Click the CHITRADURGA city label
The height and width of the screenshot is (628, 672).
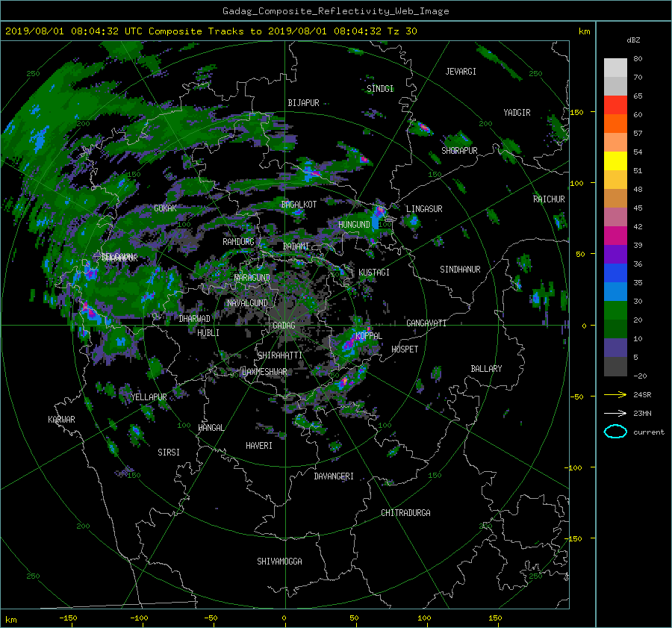point(406,513)
